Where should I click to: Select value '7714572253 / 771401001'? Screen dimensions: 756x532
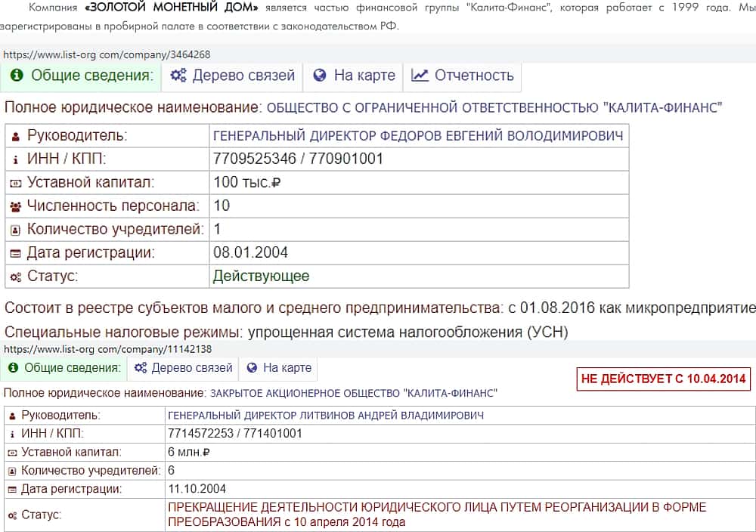click(x=235, y=434)
